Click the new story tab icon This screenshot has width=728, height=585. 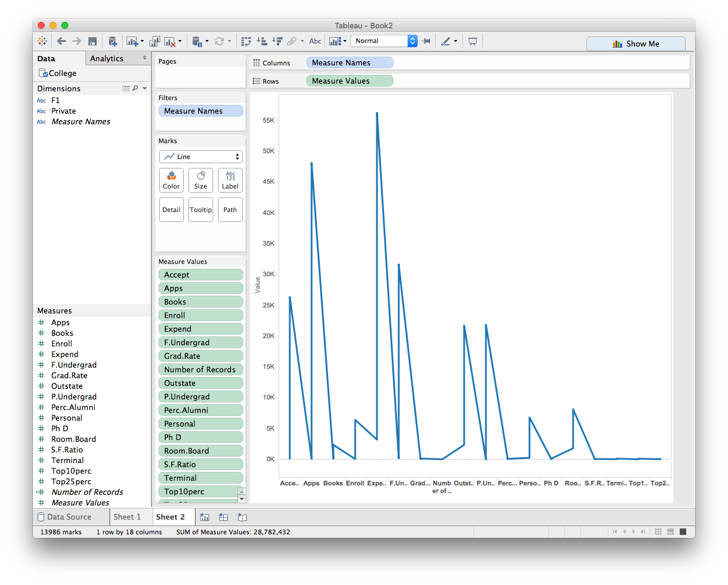click(242, 517)
